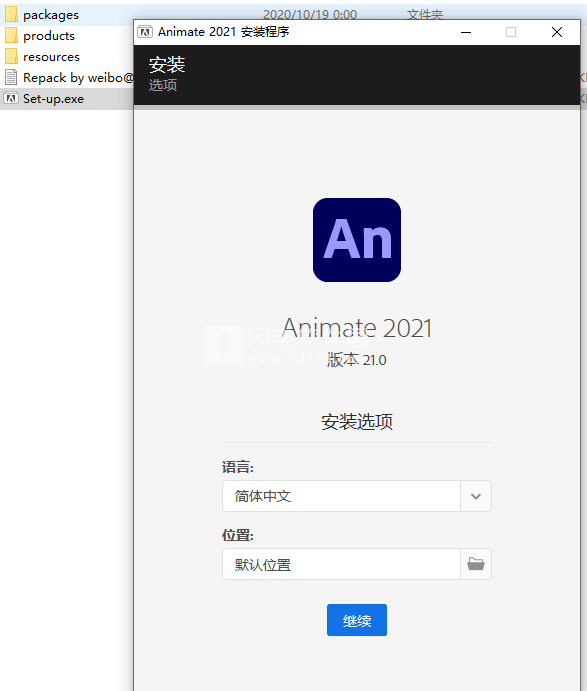The image size is (587, 691).
Task: Click the products folder name
Action: pos(49,36)
